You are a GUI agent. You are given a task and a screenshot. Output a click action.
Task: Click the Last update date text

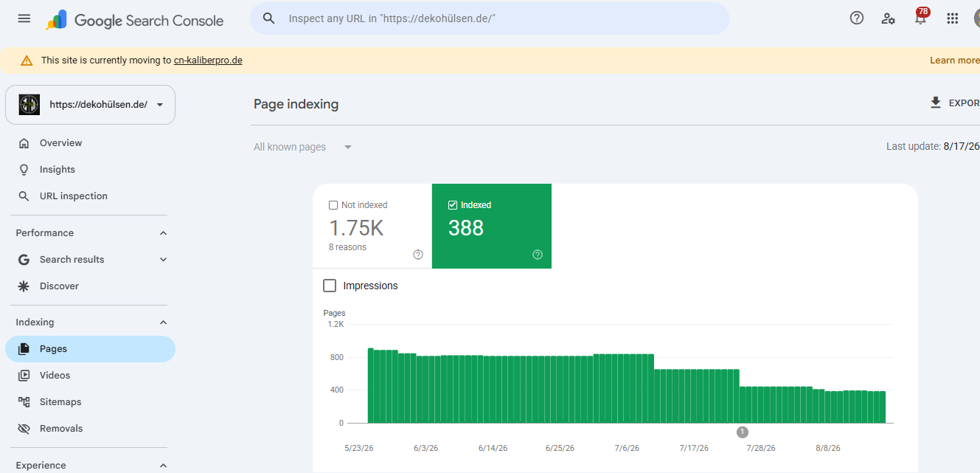933,147
